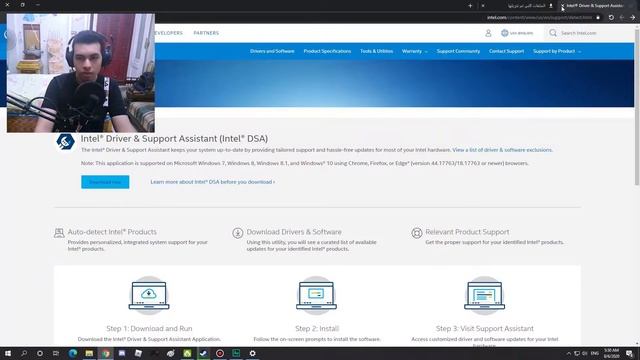The width and height of the screenshot is (640, 360).
Task: Click the blue Download now button
Action: tap(105, 182)
